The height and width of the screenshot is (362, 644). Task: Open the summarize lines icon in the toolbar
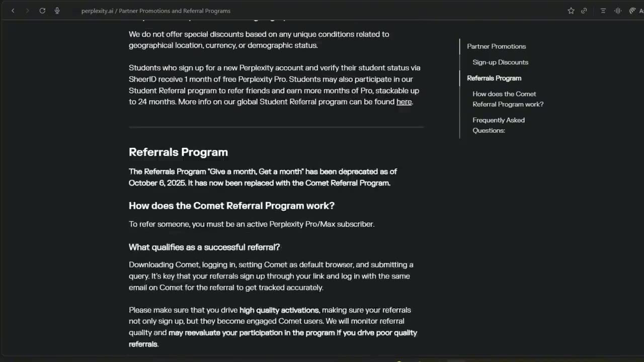(x=603, y=11)
